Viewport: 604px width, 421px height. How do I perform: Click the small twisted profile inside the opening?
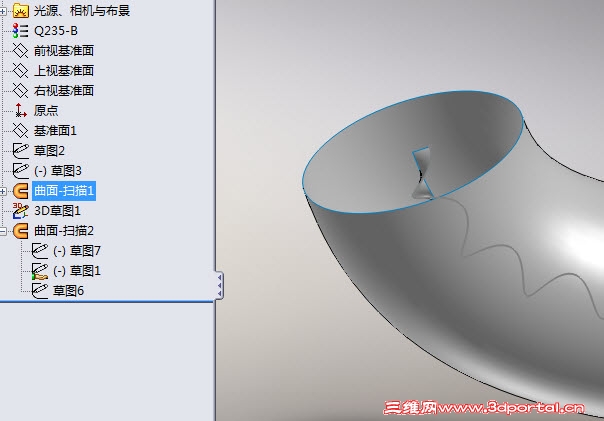coord(422,173)
